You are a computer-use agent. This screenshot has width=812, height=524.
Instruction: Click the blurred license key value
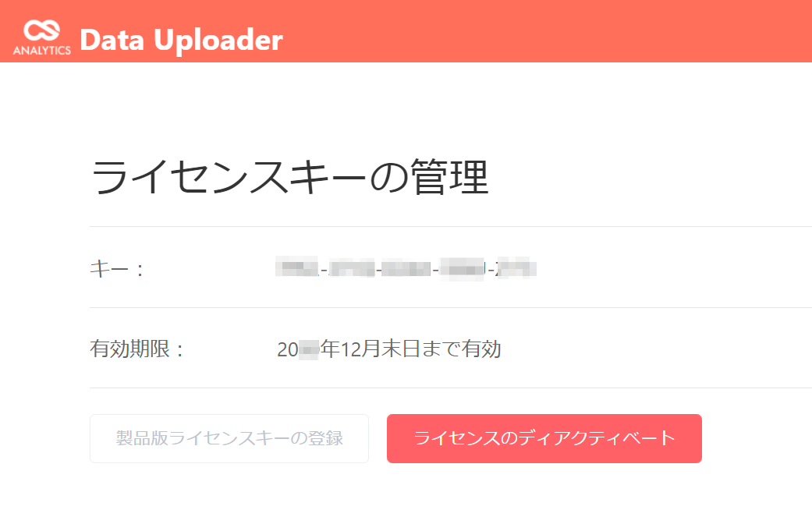pyautogui.click(x=406, y=268)
